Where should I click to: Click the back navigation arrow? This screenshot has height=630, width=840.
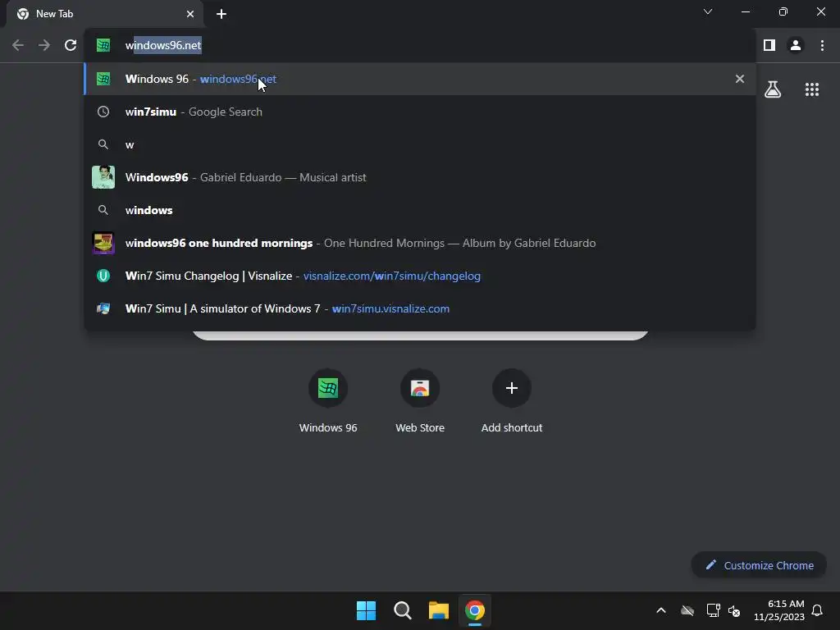point(18,46)
